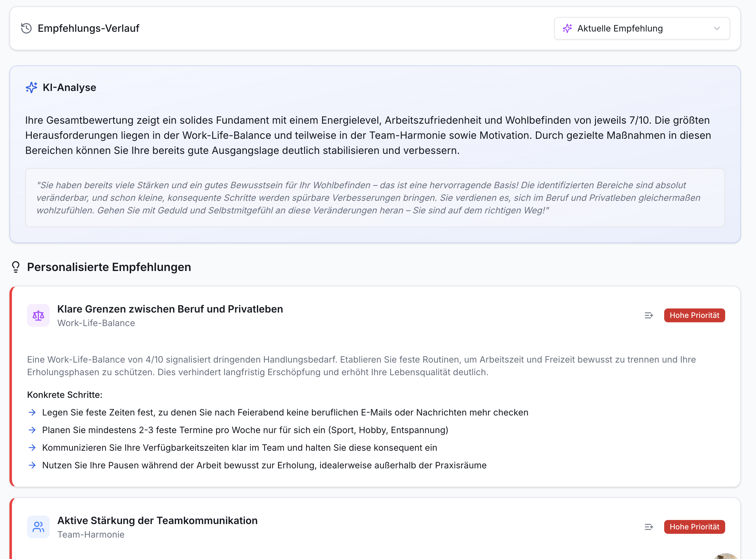Click title Aktive Stärkung der Teamkommunikation
The height and width of the screenshot is (559, 756).
tap(157, 520)
